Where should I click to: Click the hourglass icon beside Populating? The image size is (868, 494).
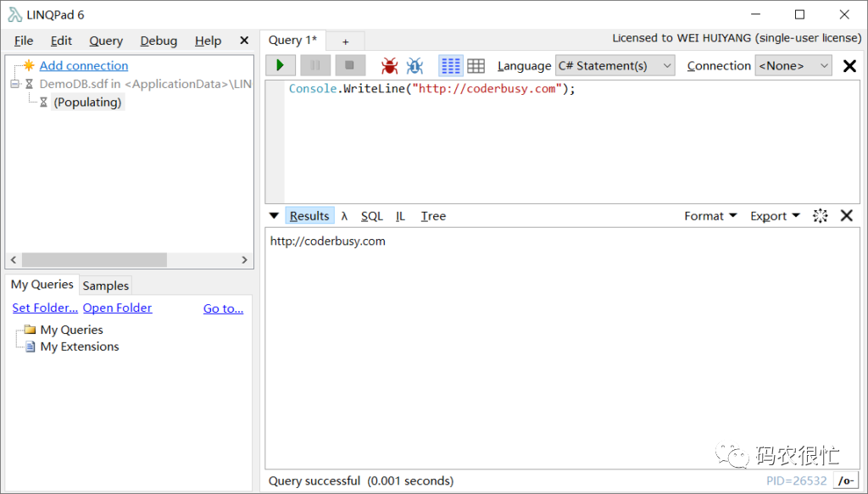[x=43, y=103]
